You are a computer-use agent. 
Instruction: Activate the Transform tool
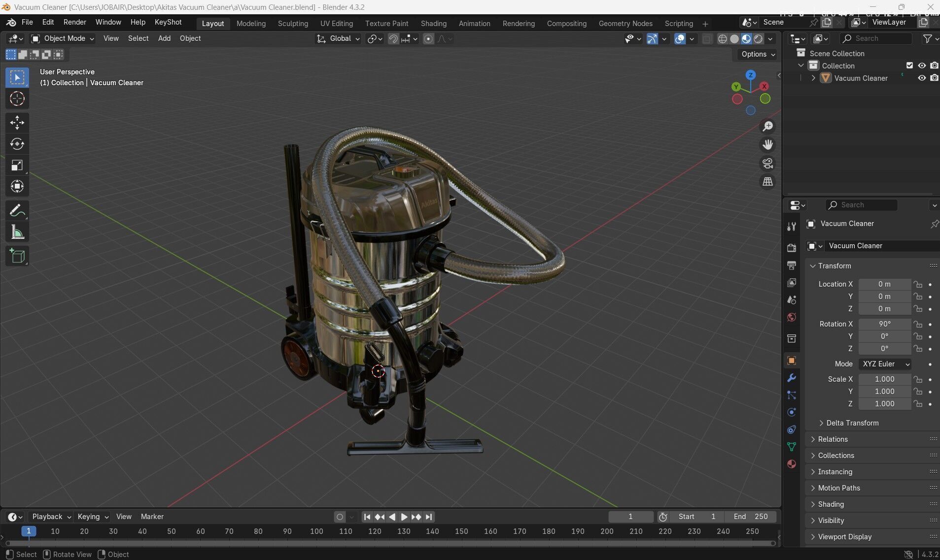click(x=17, y=186)
